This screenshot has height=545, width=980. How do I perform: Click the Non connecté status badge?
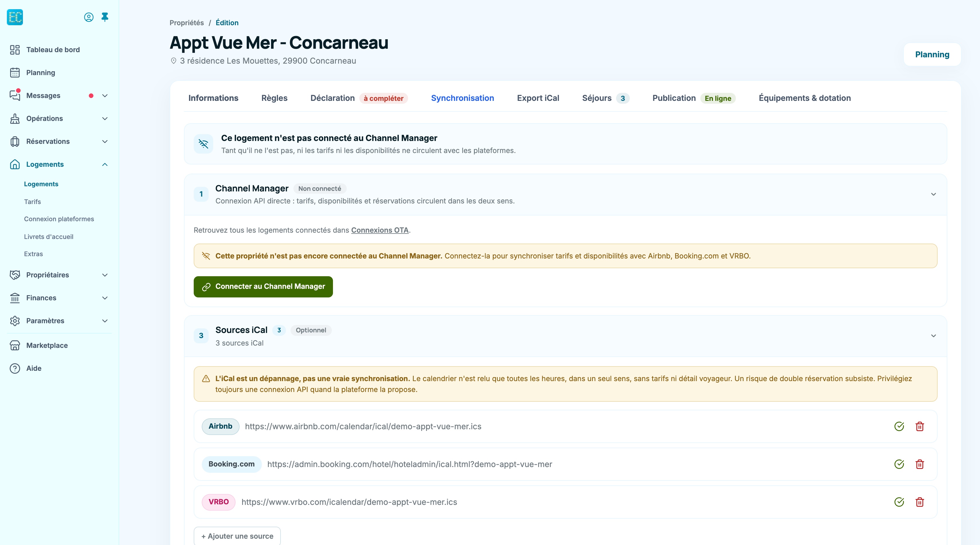point(320,189)
